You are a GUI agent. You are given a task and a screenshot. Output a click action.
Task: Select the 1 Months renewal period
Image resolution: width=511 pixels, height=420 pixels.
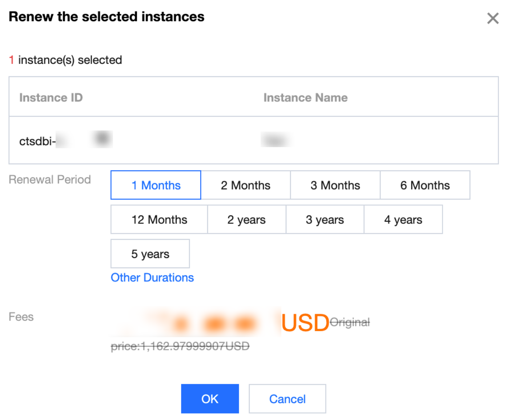pyautogui.click(x=156, y=185)
